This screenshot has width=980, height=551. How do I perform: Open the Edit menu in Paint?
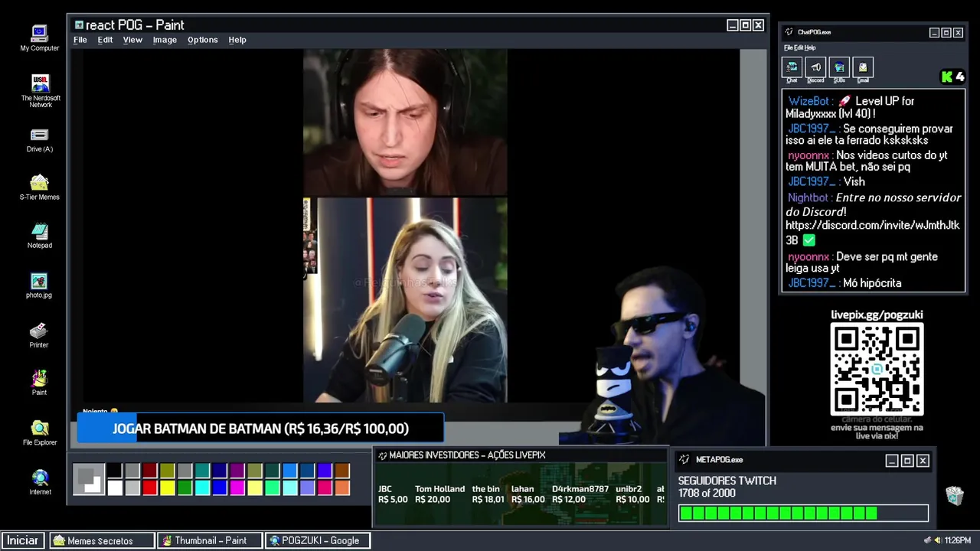(105, 40)
